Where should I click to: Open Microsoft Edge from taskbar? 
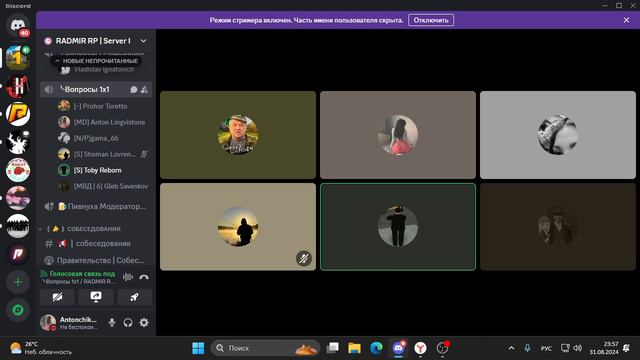(376, 348)
